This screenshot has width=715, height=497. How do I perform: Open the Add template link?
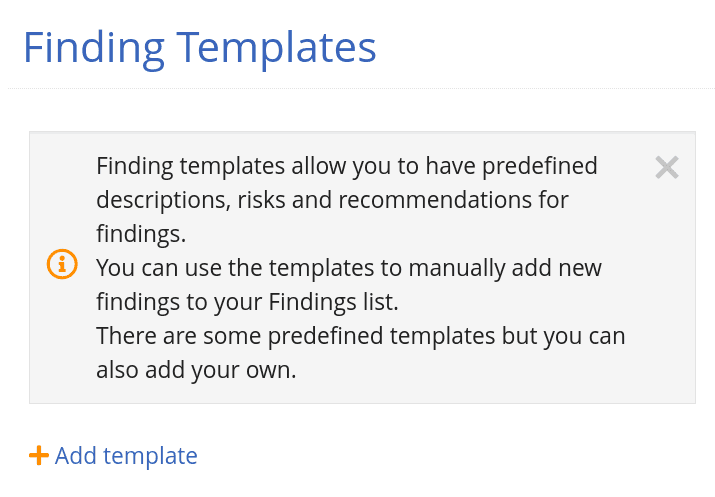click(125, 456)
